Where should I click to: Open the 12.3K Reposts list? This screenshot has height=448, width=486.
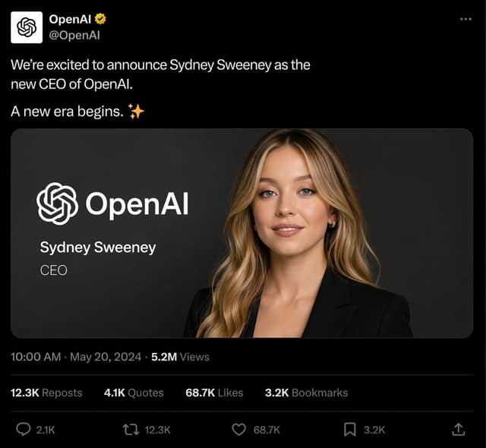[46, 393]
